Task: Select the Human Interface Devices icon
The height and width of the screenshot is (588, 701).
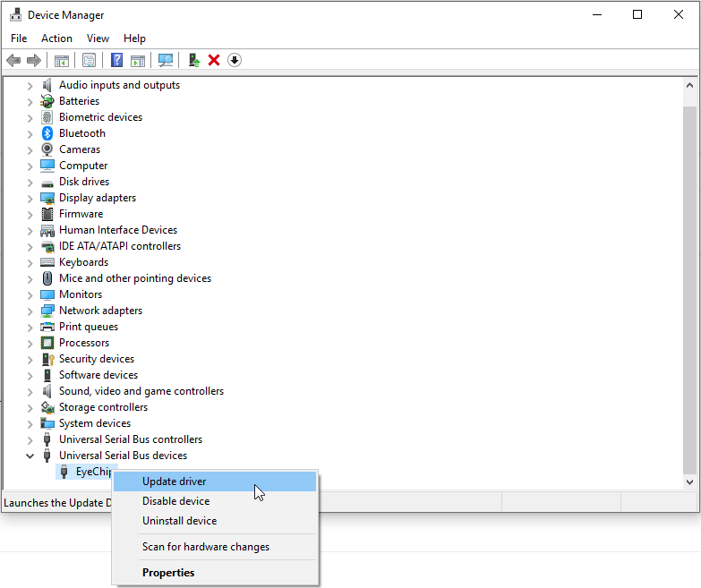Action: [47, 230]
